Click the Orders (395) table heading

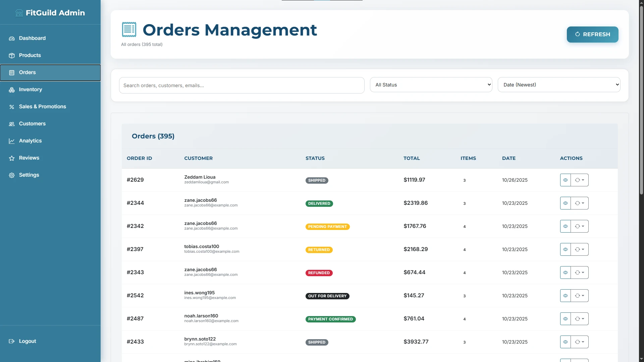click(153, 136)
